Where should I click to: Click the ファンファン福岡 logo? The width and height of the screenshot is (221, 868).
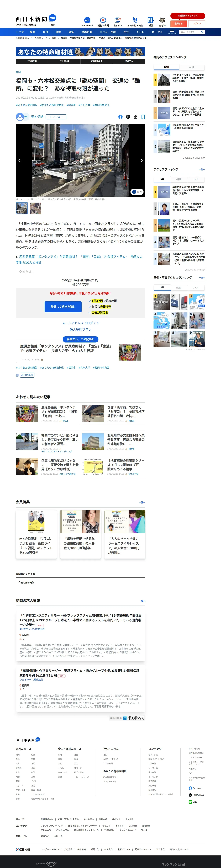[x=173, y=864]
